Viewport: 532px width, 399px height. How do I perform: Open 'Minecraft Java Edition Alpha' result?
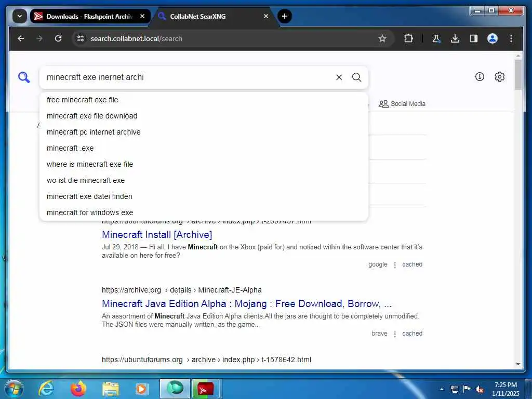(x=247, y=303)
